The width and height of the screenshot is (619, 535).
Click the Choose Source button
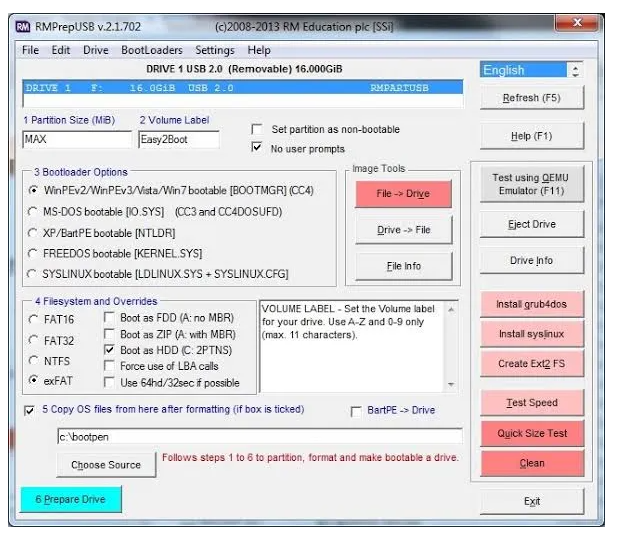pyautogui.click(x=106, y=465)
